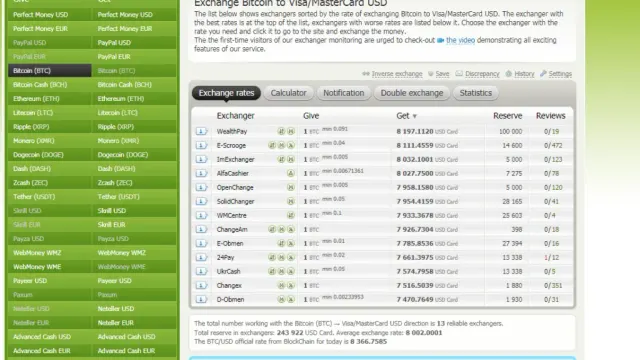640x360 pixels.
Task: Click the badge icon beside OpenChange
Action: coord(291,187)
